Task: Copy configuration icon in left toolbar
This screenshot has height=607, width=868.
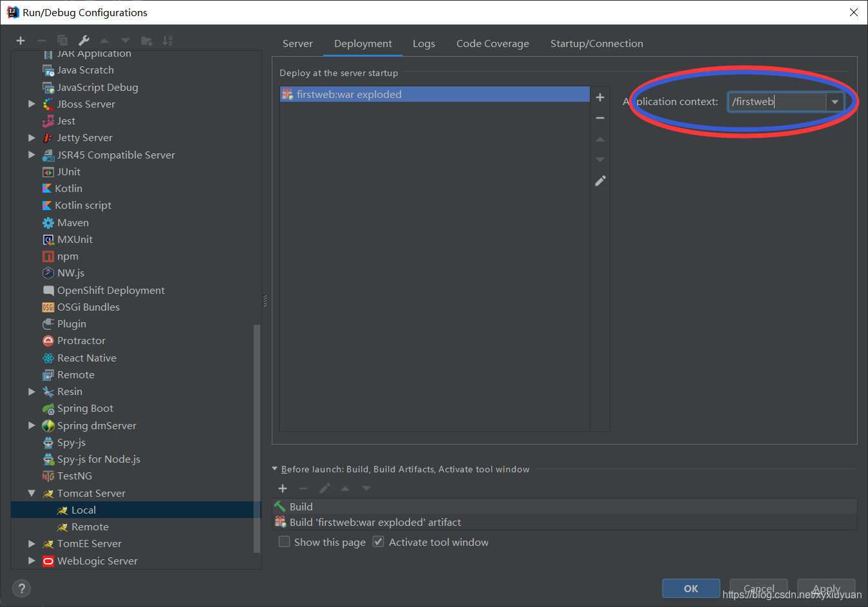Action: (62, 41)
